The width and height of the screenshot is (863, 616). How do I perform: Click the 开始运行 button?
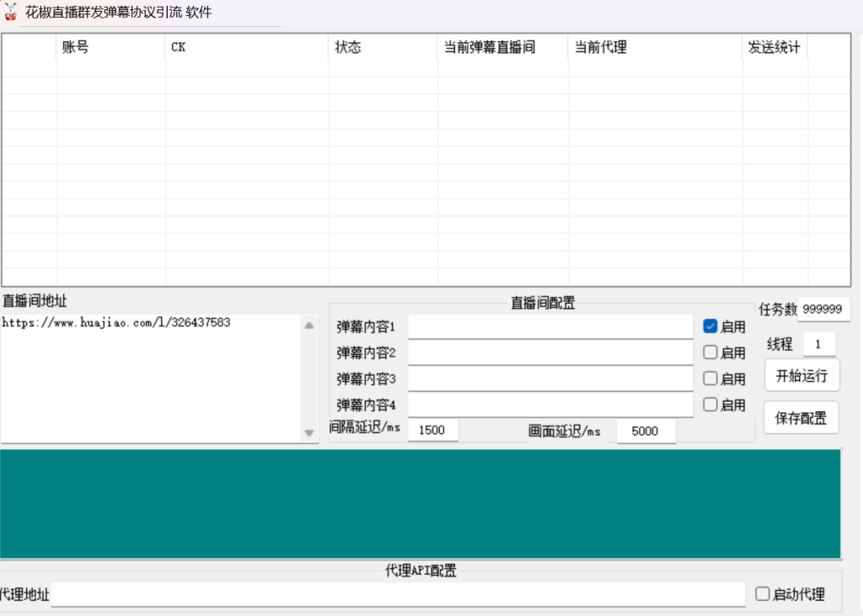click(802, 376)
